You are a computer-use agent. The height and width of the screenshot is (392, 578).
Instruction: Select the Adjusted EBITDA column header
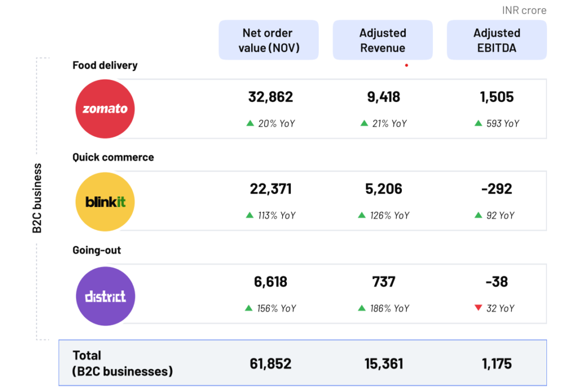(x=497, y=40)
